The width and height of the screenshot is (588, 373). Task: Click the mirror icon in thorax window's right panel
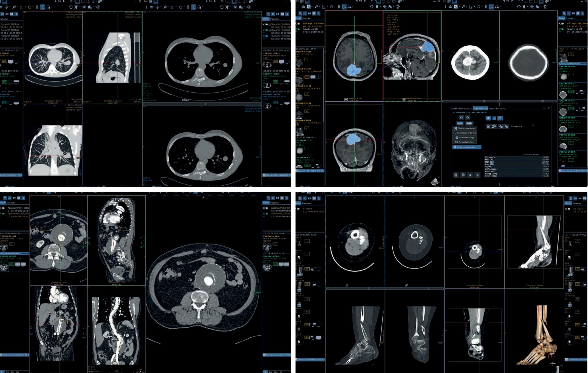pos(278,14)
